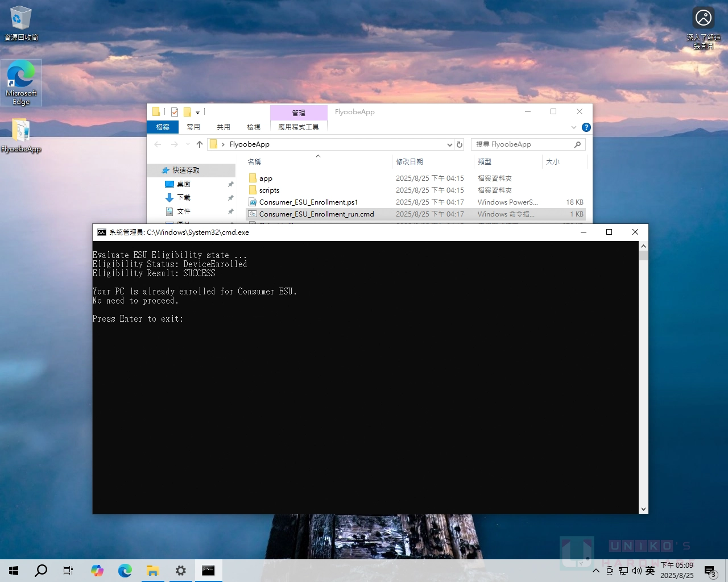The image size is (728, 582).
Task: Open the taskbar clock and date
Action: pos(677,571)
